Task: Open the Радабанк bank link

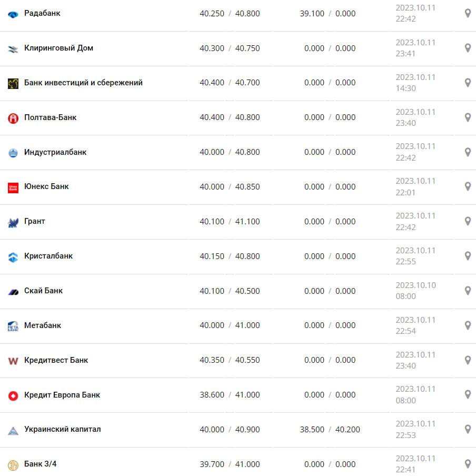Action: (42, 13)
